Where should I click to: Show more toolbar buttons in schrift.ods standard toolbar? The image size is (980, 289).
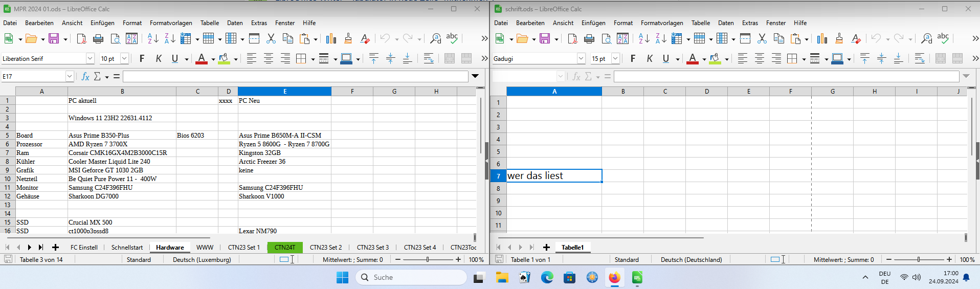975,38
